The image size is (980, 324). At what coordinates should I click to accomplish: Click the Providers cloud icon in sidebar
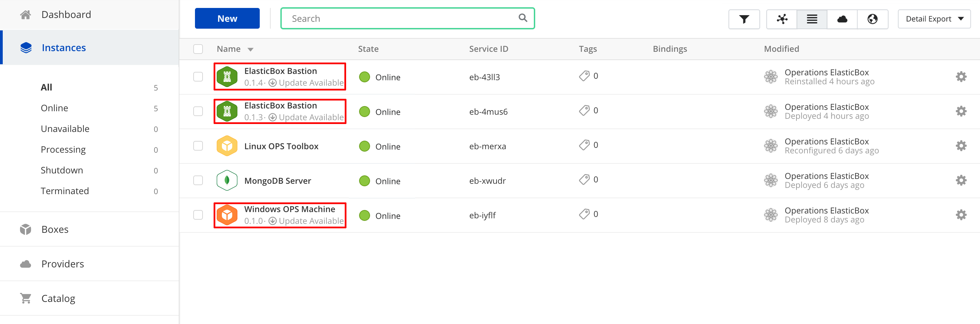click(26, 264)
